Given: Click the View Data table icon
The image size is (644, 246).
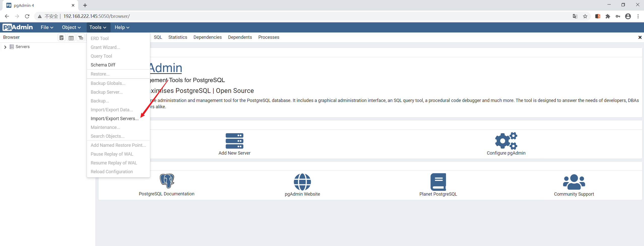Looking at the screenshot, I should tap(71, 38).
